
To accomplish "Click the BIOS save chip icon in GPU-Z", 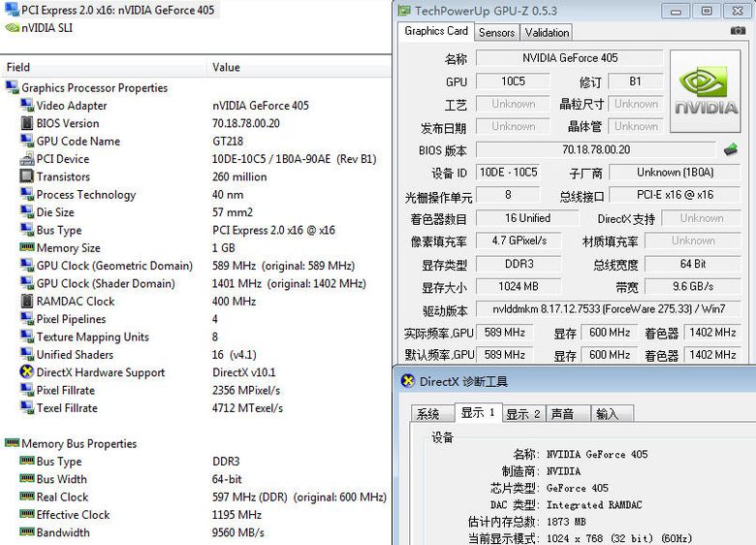I will click(x=731, y=149).
